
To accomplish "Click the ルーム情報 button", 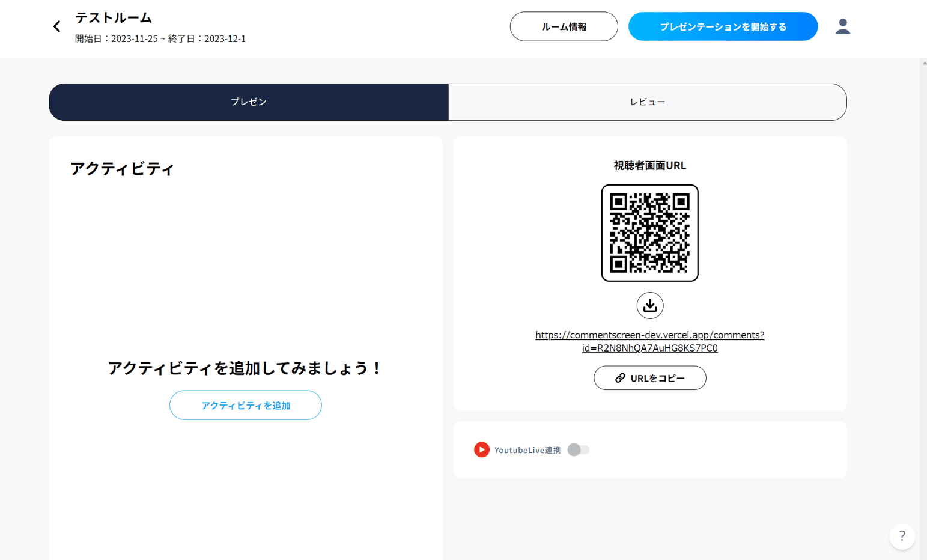I will 564,26.
